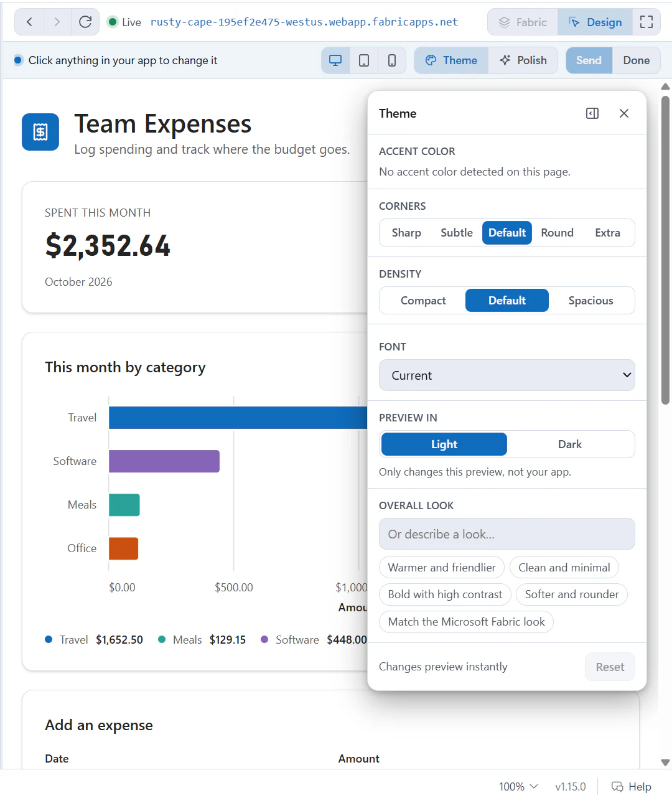Open the Theme tab
The image size is (672, 803).
click(451, 60)
